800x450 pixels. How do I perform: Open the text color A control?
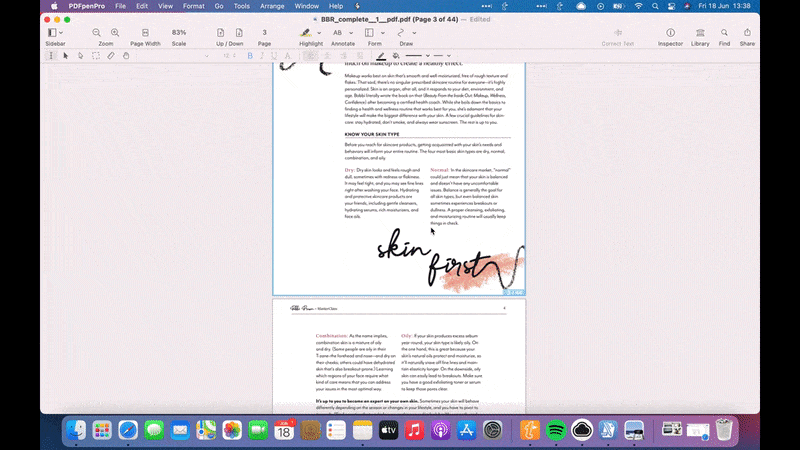(x=288, y=56)
